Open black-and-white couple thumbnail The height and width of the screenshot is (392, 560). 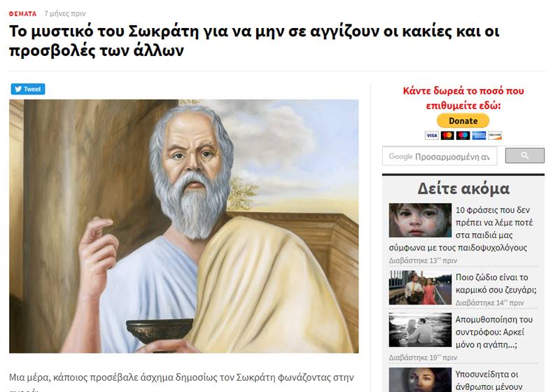420,330
